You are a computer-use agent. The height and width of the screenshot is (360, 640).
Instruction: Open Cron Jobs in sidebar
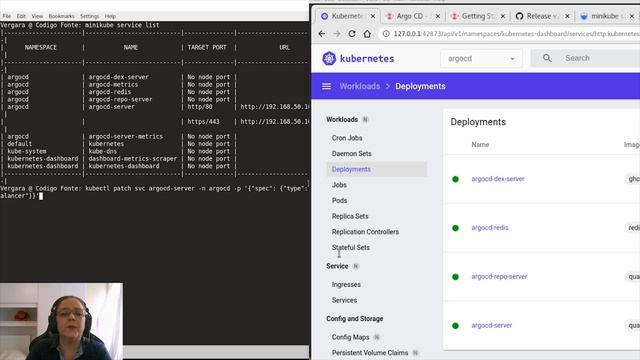[347, 138]
